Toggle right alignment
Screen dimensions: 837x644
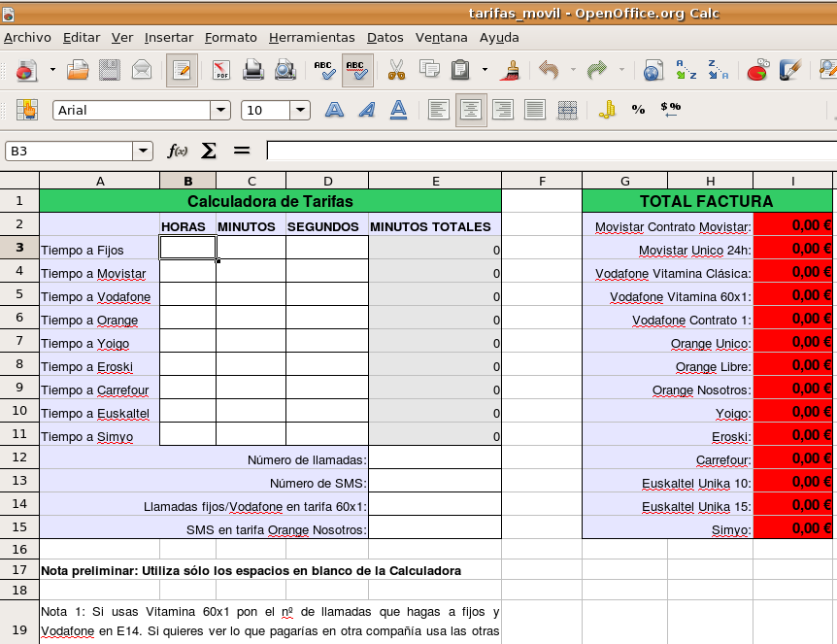(503, 110)
